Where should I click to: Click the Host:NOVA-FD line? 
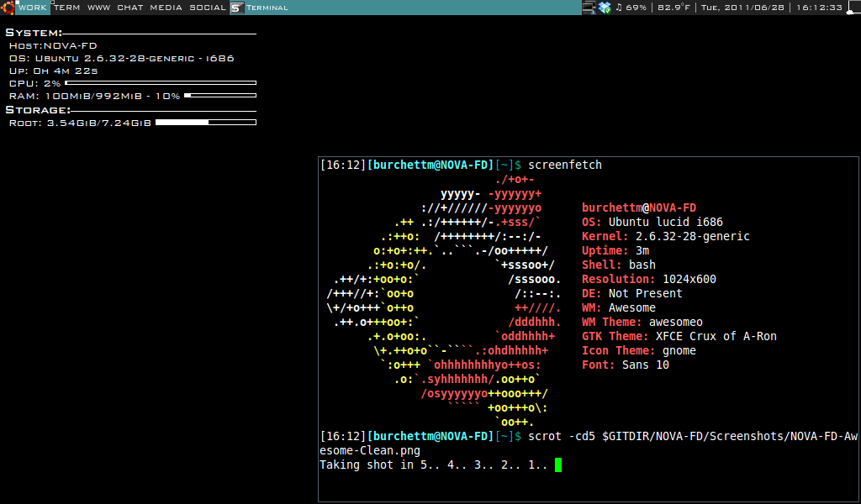53,46
